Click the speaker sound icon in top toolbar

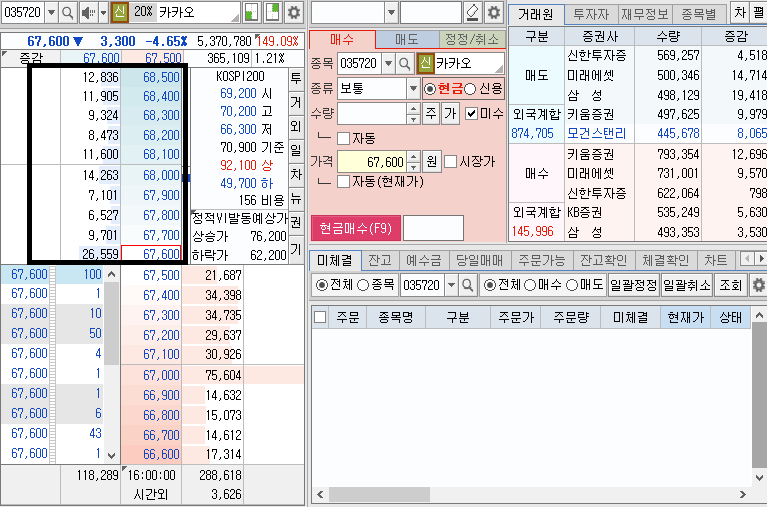(88, 13)
